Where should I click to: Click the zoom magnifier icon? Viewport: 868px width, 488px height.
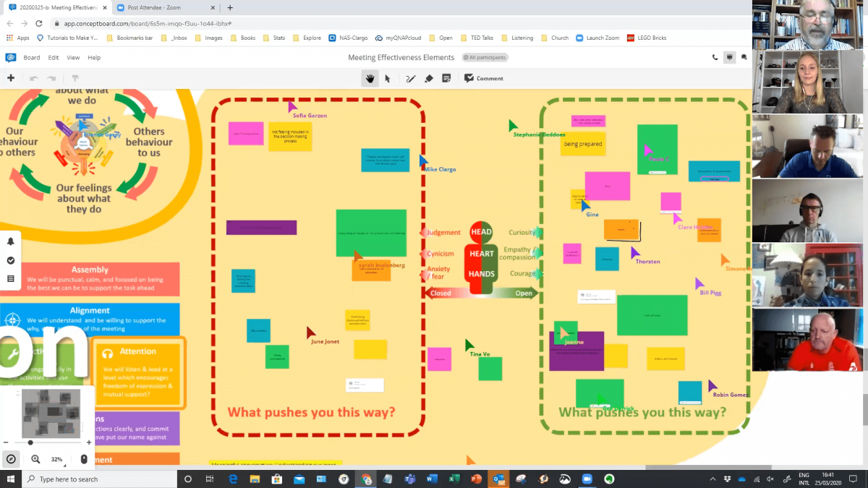[35, 459]
